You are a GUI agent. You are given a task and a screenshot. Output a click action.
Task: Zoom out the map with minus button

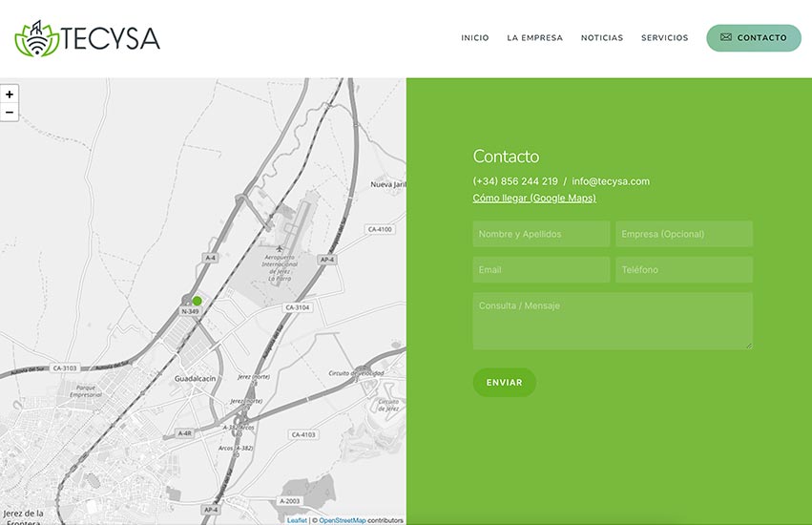click(x=10, y=112)
